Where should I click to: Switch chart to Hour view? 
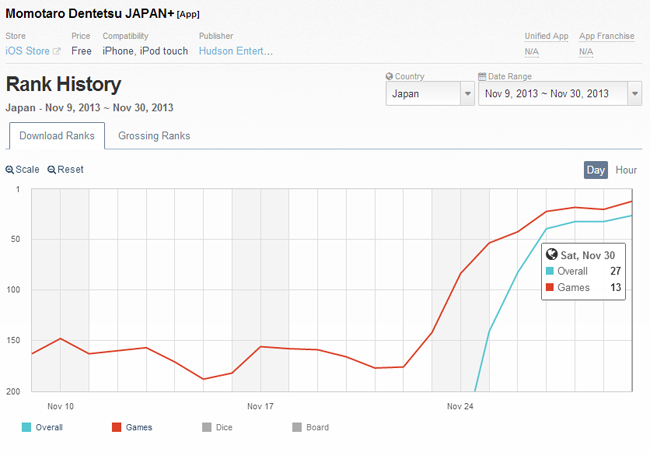[626, 170]
